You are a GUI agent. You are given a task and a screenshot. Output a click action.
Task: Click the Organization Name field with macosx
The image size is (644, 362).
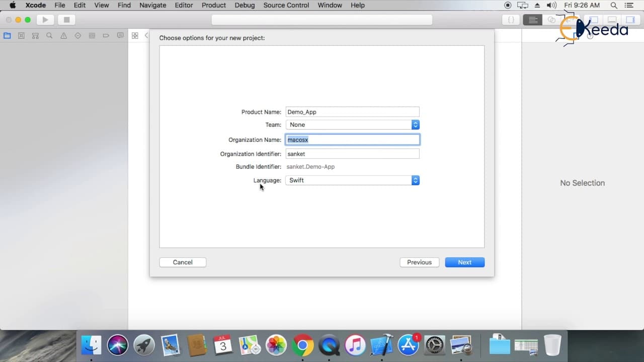tap(352, 140)
